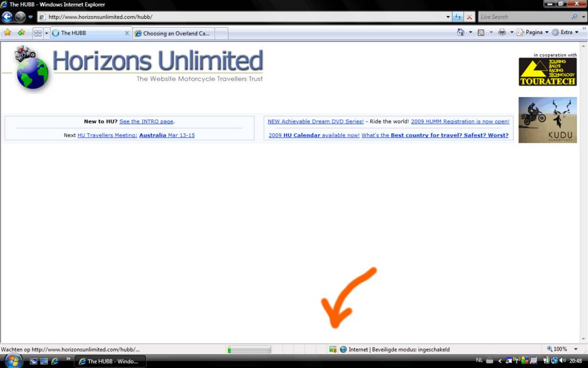This screenshot has width=588, height=368.
Task: Click the Add to Favorites icon
Action: click(x=21, y=33)
